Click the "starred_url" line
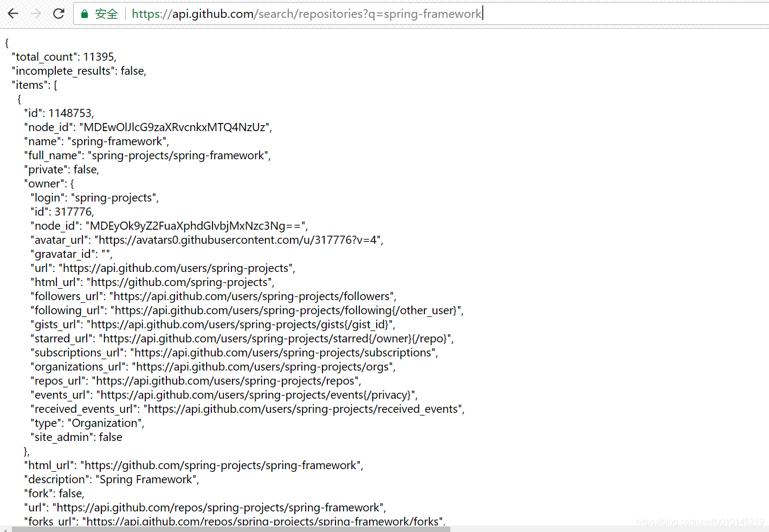The width and height of the screenshot is (769, 532). (242, 339)
